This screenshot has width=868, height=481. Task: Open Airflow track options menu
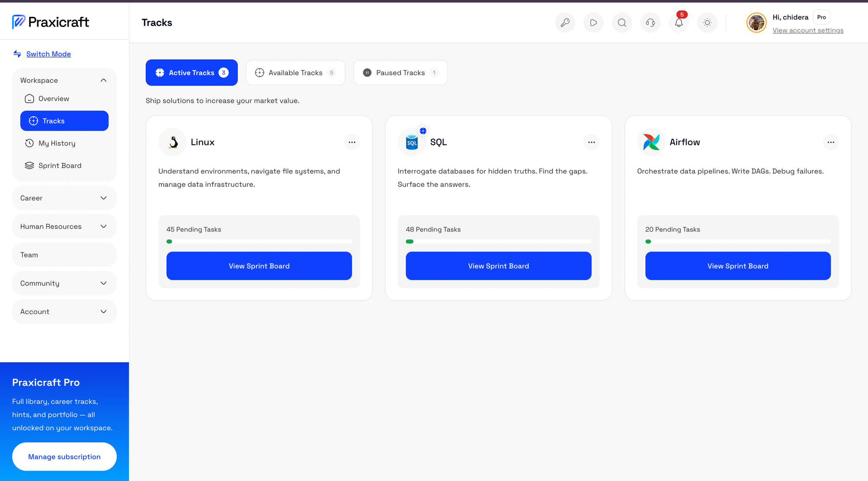(x=831, y=142)
